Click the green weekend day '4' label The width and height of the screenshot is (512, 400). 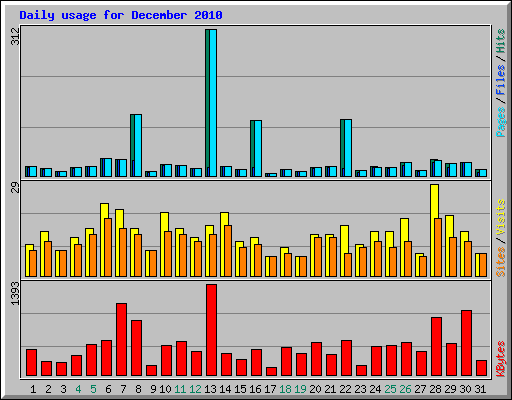(x=78, y=389)
